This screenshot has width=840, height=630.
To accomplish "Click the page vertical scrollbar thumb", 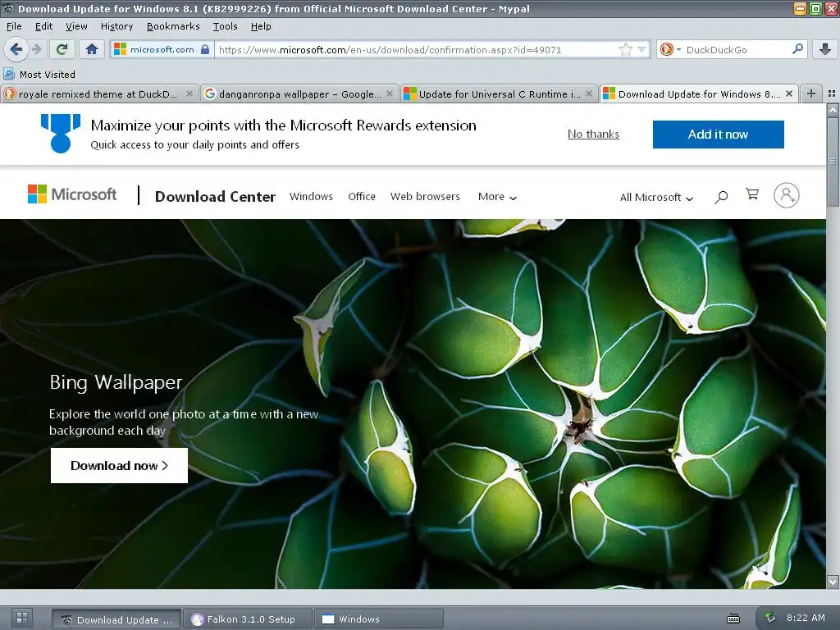I will [833, 161].
